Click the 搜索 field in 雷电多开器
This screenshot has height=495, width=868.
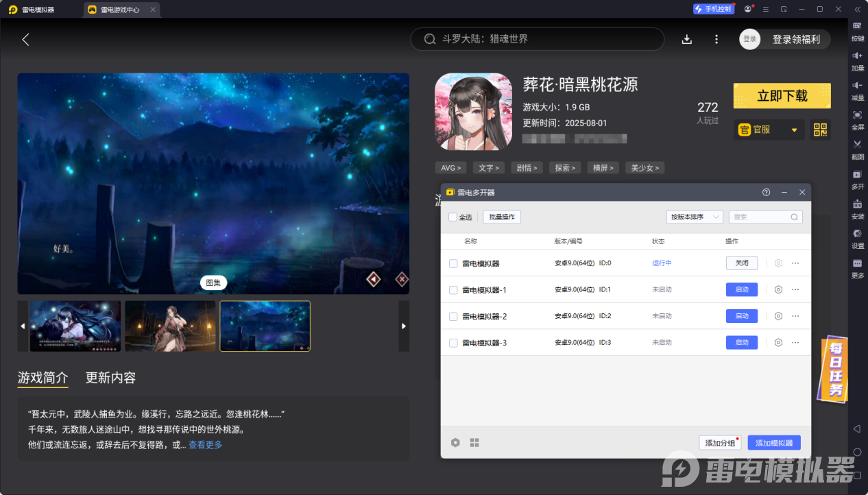click(765, 217)
